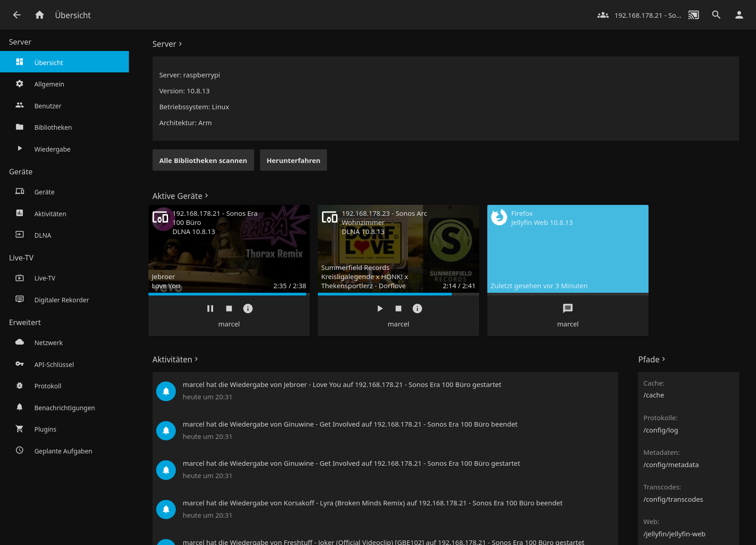The image size is (756, 545).
Task: Open Wiedergabe in the sidebar
Action: pos(64,149)
